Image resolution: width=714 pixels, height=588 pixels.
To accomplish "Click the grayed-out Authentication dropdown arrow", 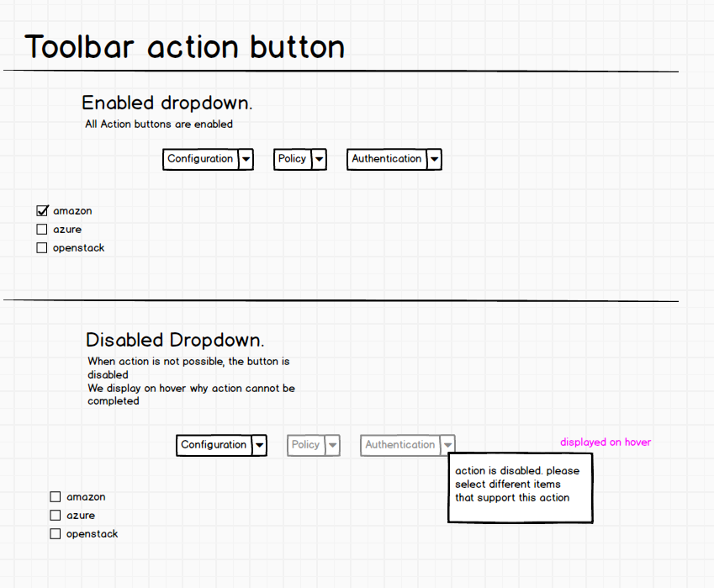I will pyautogui.click(x=448, y=445).
